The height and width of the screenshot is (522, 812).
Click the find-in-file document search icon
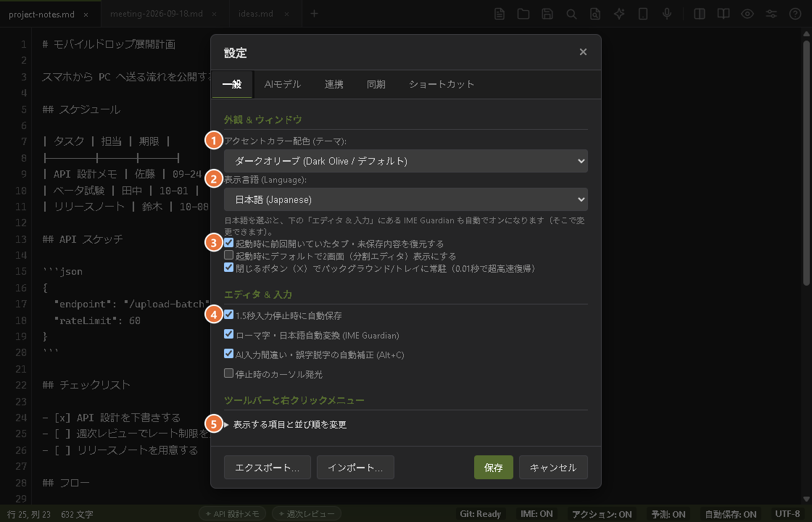tap(595, 14)
